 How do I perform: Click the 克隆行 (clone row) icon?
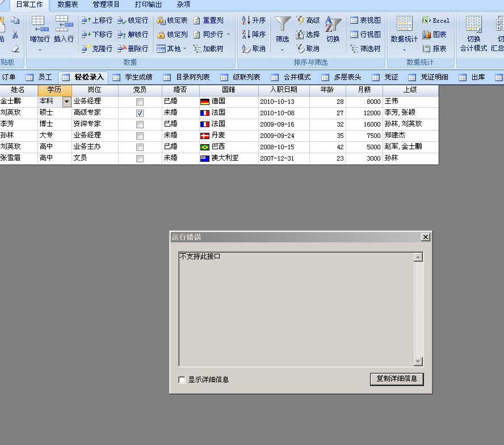pos(86,49)
